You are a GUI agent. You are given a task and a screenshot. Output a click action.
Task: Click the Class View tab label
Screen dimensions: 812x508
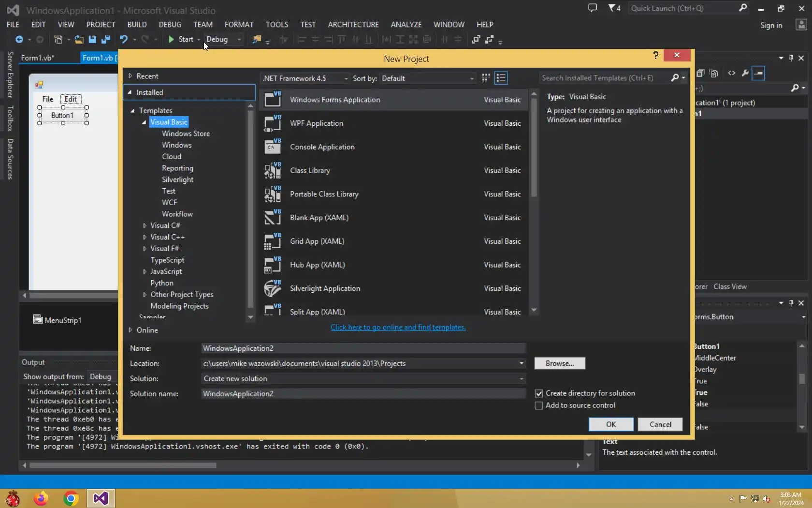(730, 286)
